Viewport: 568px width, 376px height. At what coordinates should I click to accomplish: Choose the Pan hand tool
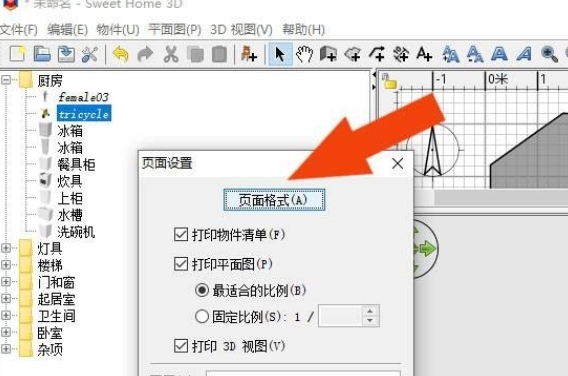point(304,54)
